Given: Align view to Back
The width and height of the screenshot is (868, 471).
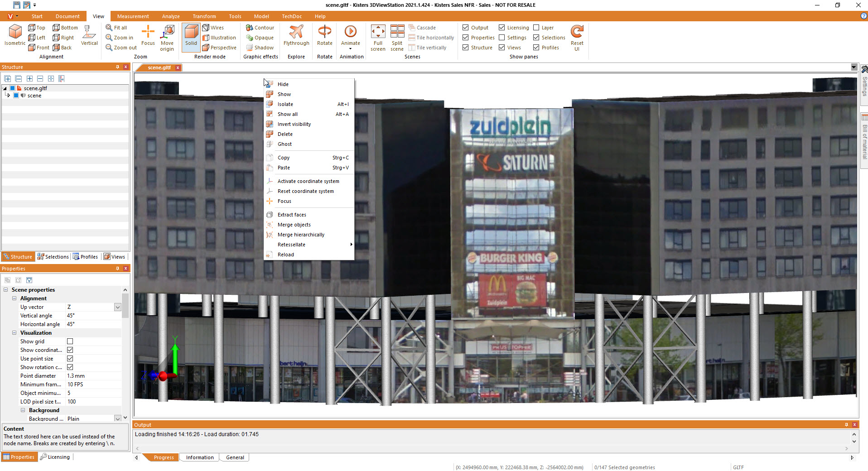Looking at the screenshot, I should tap(62, 48).
